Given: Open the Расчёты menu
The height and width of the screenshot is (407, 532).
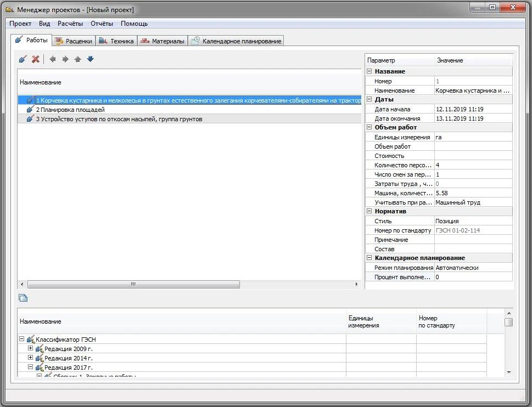Looking at the screenshot, I should click(x=70, y=24).
